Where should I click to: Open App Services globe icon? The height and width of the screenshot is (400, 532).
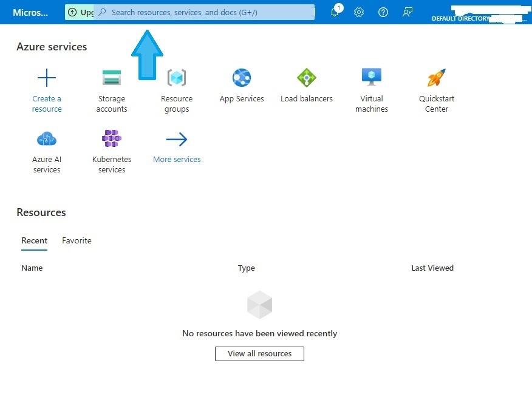242,78
